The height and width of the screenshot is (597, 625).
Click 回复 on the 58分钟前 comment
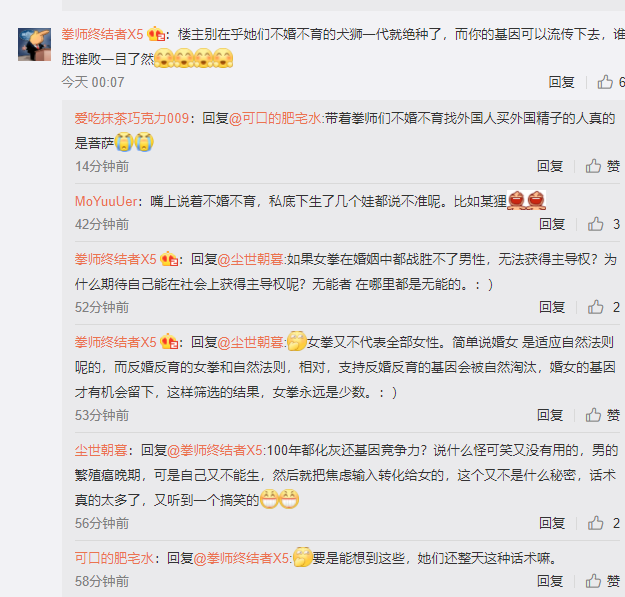tap(550, 581)
